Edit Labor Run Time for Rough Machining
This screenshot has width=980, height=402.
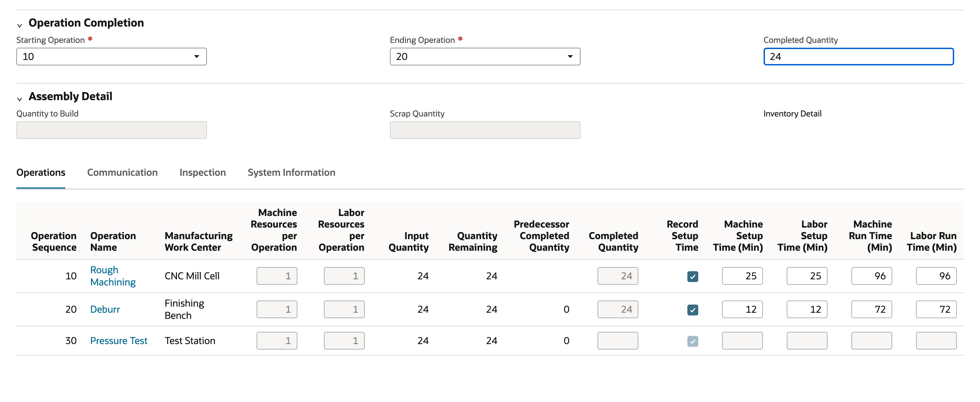pyautogui.click(x=936, y=276)
